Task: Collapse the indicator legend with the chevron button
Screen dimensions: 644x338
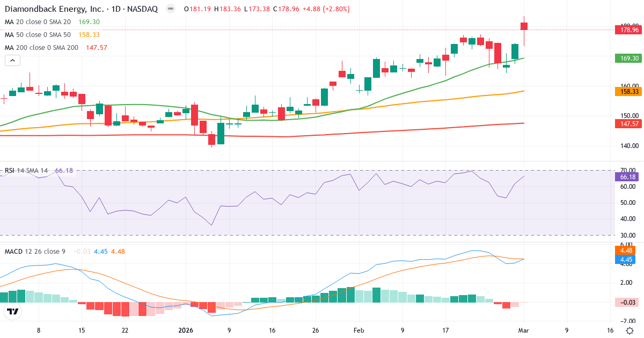Action: [x=12, y=60]
